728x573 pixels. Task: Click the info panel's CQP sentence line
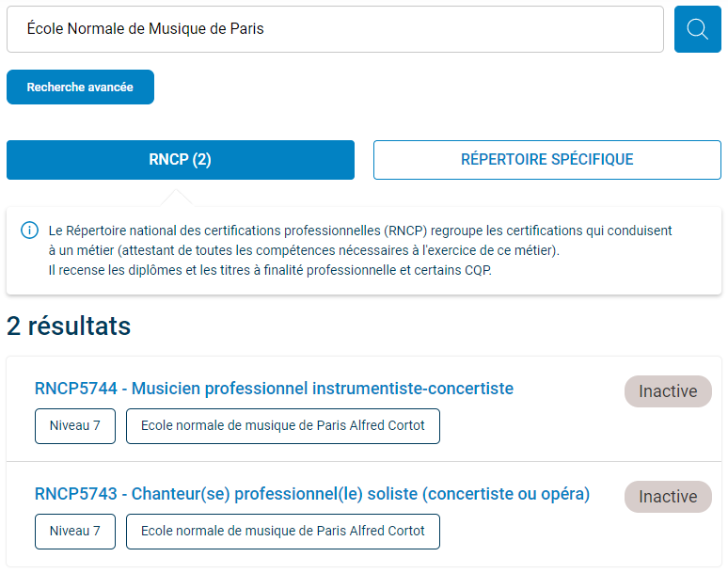(270, 270)
